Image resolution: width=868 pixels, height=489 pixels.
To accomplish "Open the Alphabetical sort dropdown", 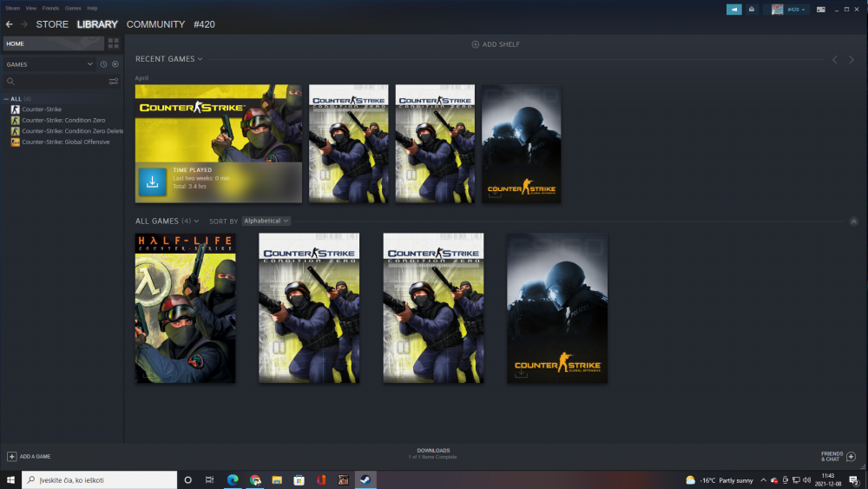I will coord(266,221).
